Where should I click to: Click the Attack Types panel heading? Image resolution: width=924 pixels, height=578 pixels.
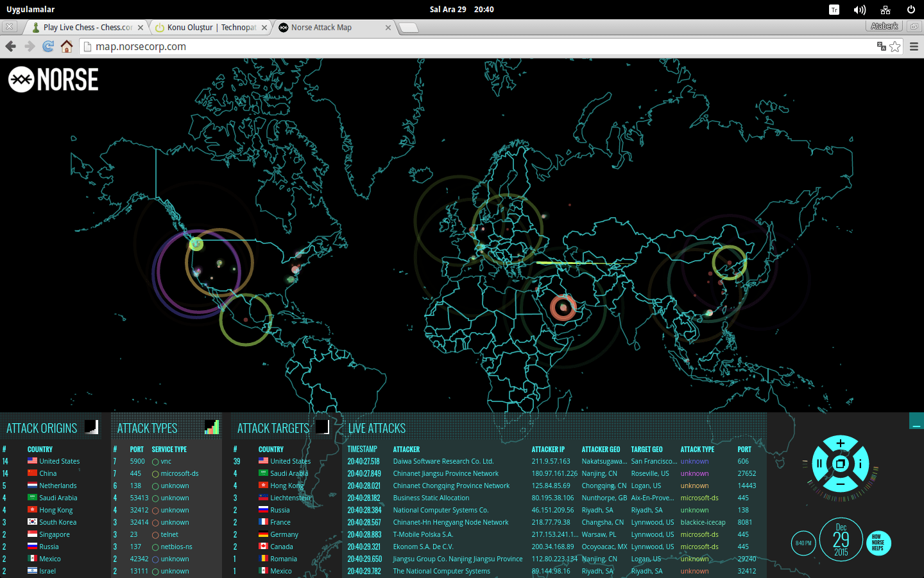[x=147, y=428]
